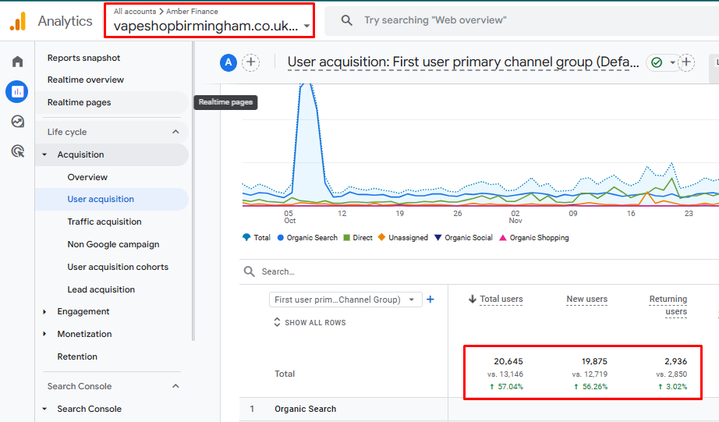719x422 pixels.
Task: Click the table Search... field
Action: click(278, 272)
